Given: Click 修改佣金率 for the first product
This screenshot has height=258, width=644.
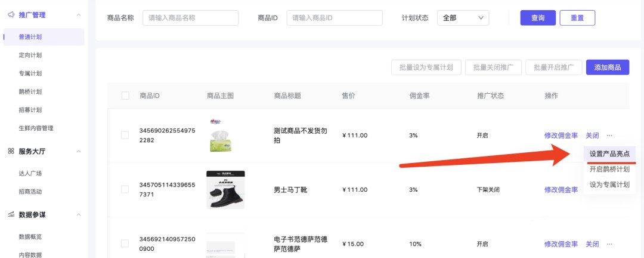Looking at the screenshot, I should 561,136.
